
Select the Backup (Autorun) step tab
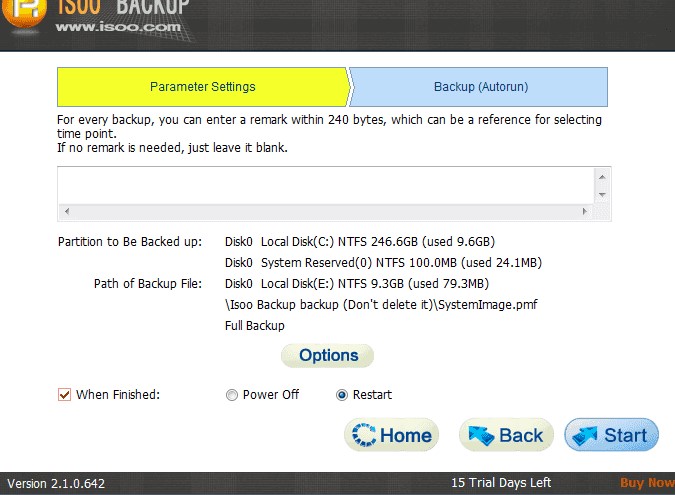point(480,87)
